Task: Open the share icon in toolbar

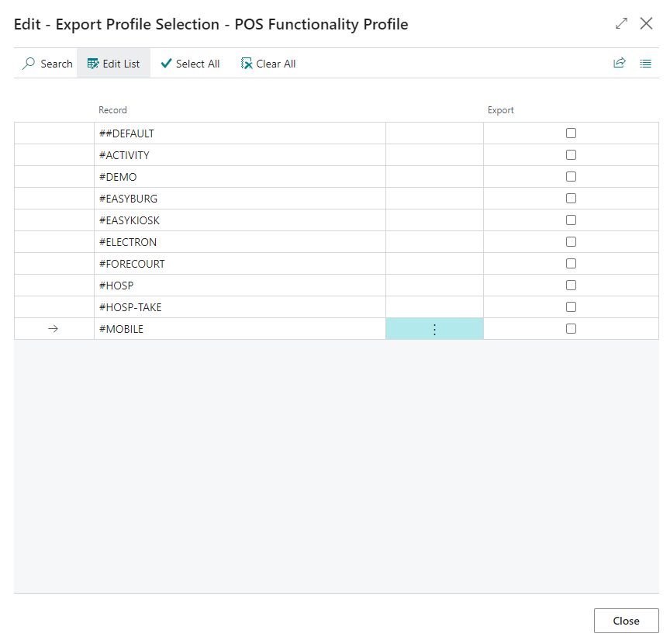Action: [620, 64]
